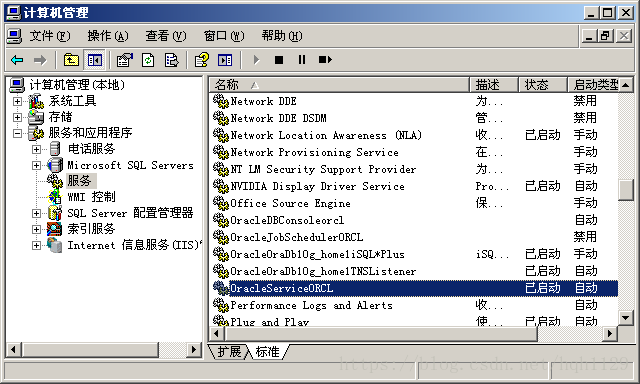Screen dimensions: 640x384
Task: Open the 帮助(H) menu
Action: click(x=282, y=36)
